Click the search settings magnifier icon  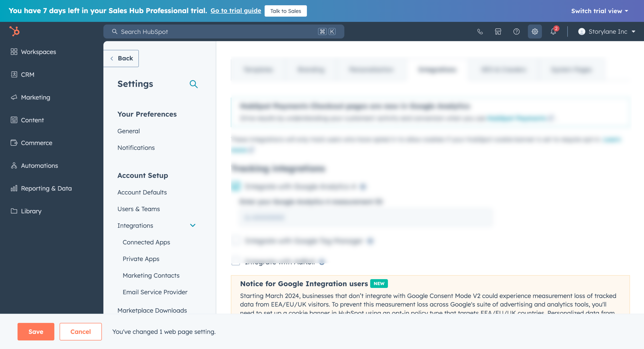click(x=193, y=84)
